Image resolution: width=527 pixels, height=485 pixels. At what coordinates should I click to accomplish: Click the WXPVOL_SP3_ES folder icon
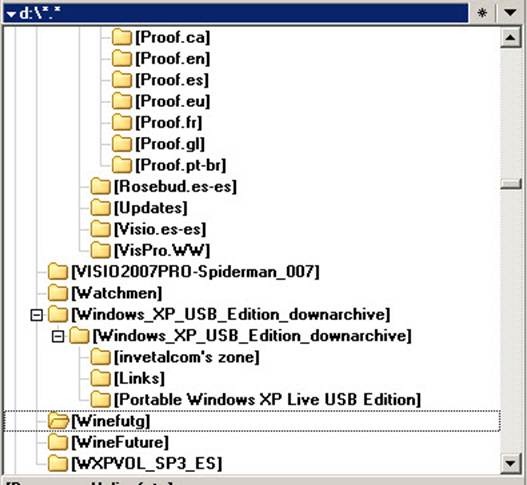57,464
